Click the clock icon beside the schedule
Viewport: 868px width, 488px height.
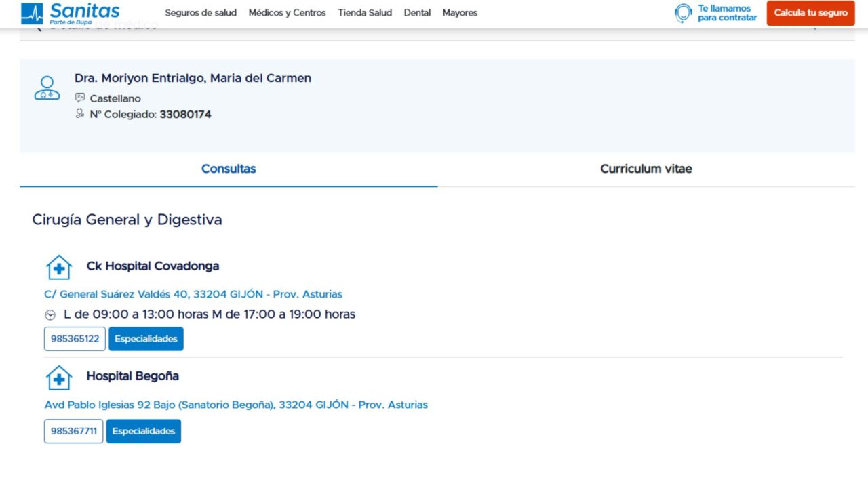coord(50,315)
